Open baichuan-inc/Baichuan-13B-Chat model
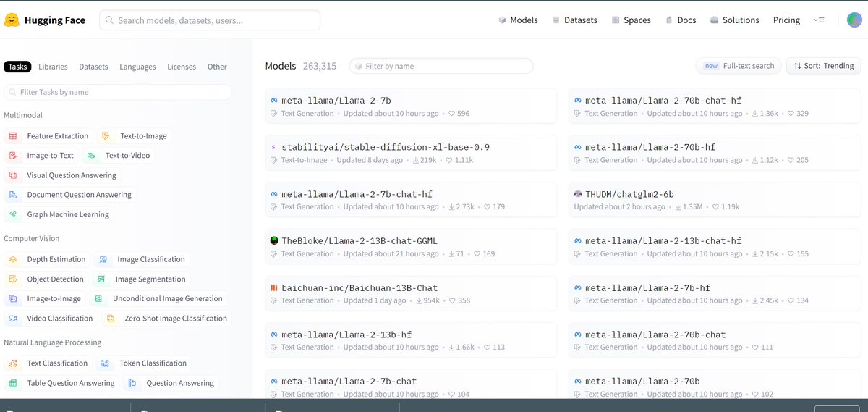The height and width of the screenshot is (412, 868). click(x=411, y=294)
